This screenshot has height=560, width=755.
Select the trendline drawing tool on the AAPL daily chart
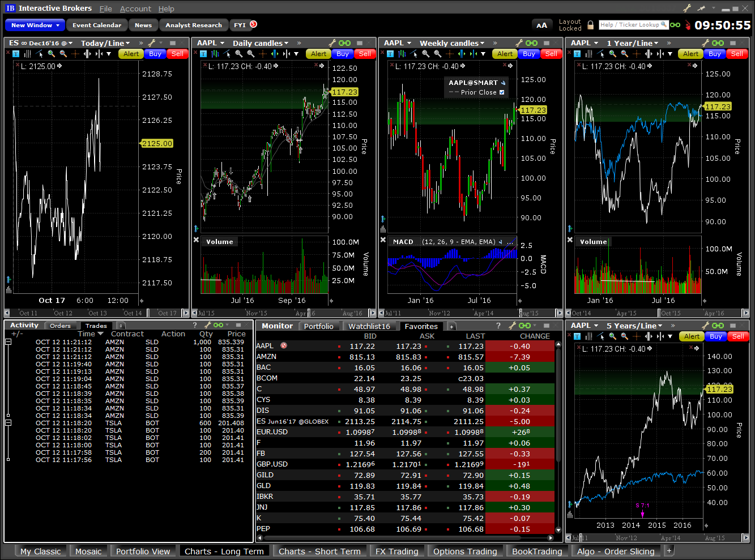pos(225,54)
